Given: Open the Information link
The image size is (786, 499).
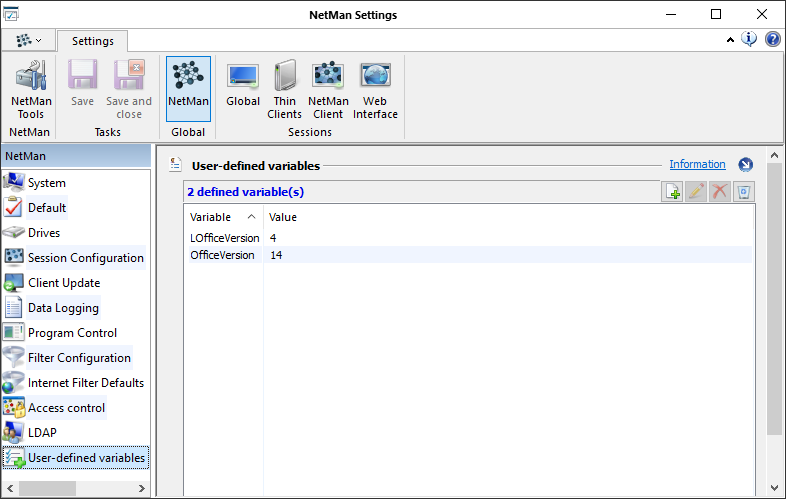Looking at the screenshot, I should (697, 164).
